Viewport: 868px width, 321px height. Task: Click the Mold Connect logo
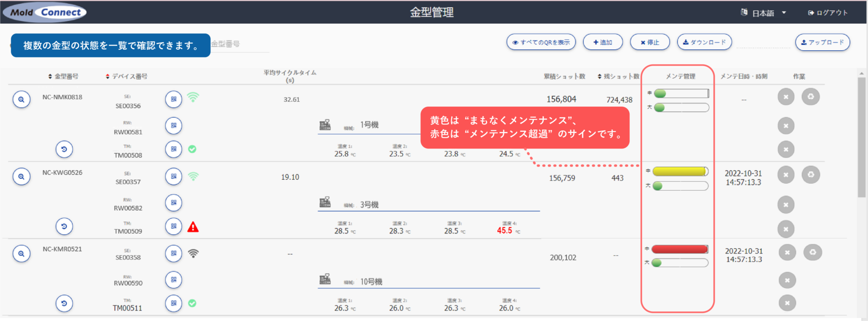point(45,12)
